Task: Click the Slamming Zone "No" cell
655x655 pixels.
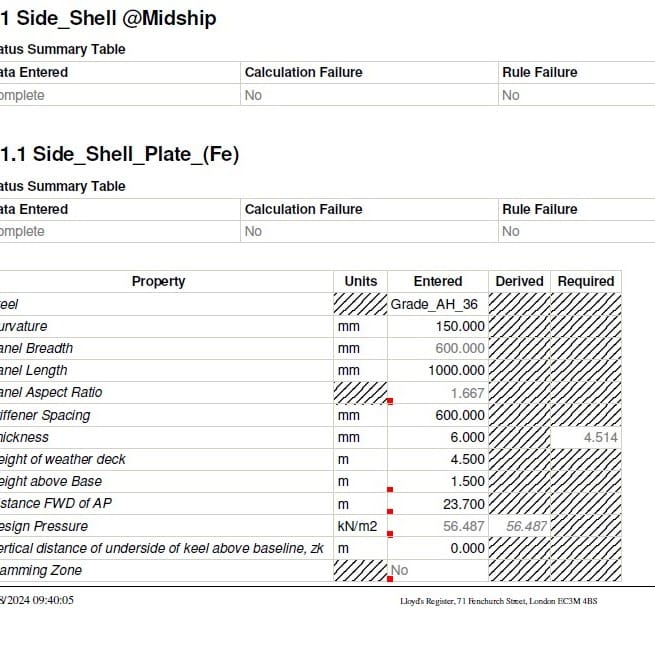Action: [x=400, y=570]
